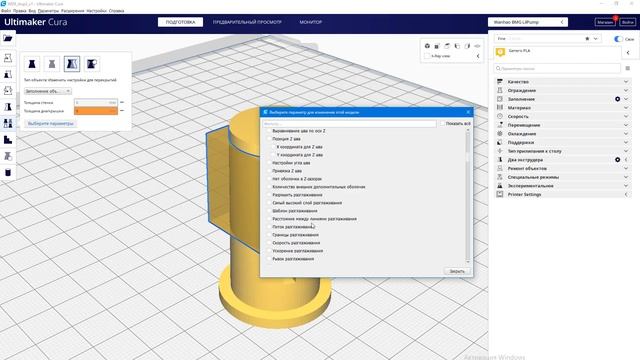Switch to the ПОДГОТОВКА stage tab
Image resolution: width=640 pixels, height=360 pixels.
click(x=180, y=22)
